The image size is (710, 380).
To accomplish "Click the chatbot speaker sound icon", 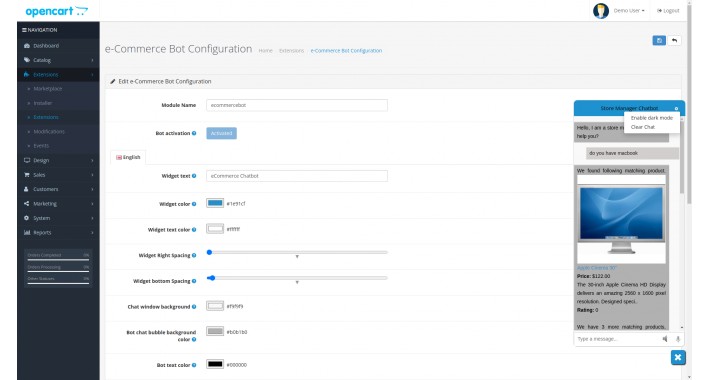I will point(665,339).
